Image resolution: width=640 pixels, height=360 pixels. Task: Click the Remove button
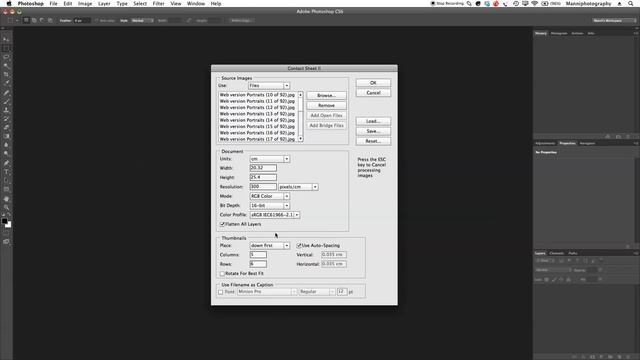[x=327, y=106]
